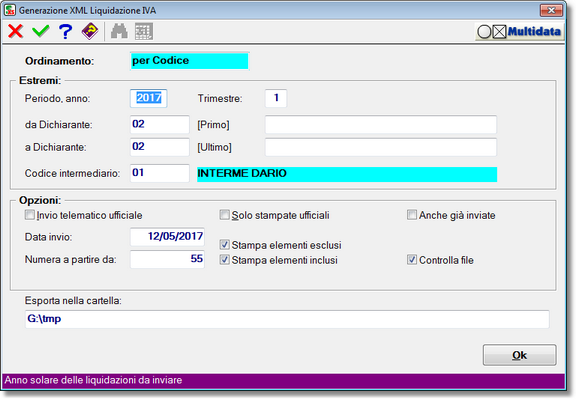Check Solo stampate ufficiali option
Viewport: 576px width, 400px height.
point(224,215)
